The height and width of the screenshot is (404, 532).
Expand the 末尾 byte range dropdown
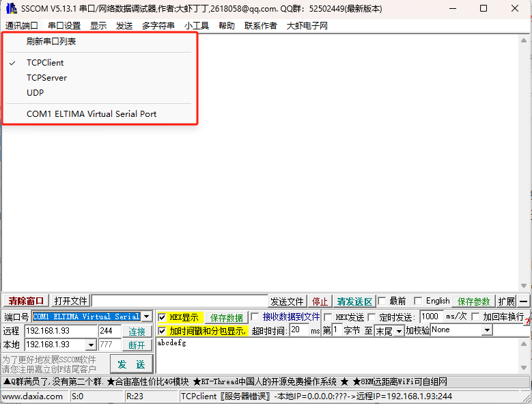click(399, 331)
